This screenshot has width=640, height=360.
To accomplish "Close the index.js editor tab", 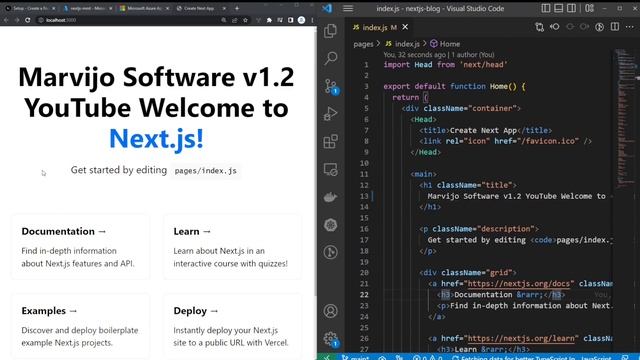I will coord(405,27).
